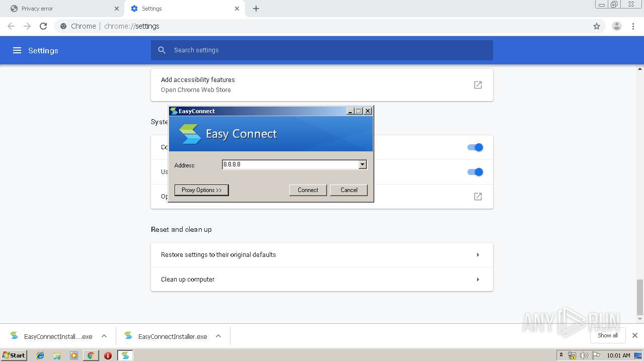Expand Restore settings to their original defaults
The image size is (644, 362).
tap(322, 255)
